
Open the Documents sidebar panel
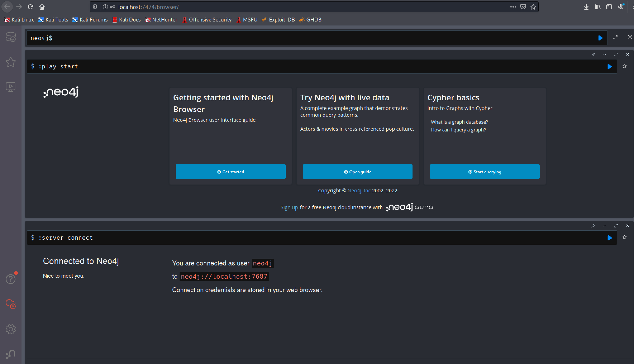coord(11,87)
